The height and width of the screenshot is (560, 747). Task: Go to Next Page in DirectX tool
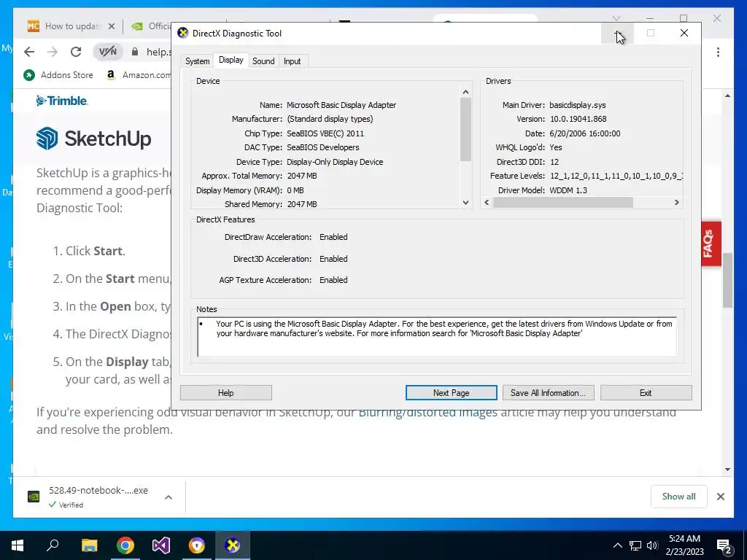tap(451, 393)
